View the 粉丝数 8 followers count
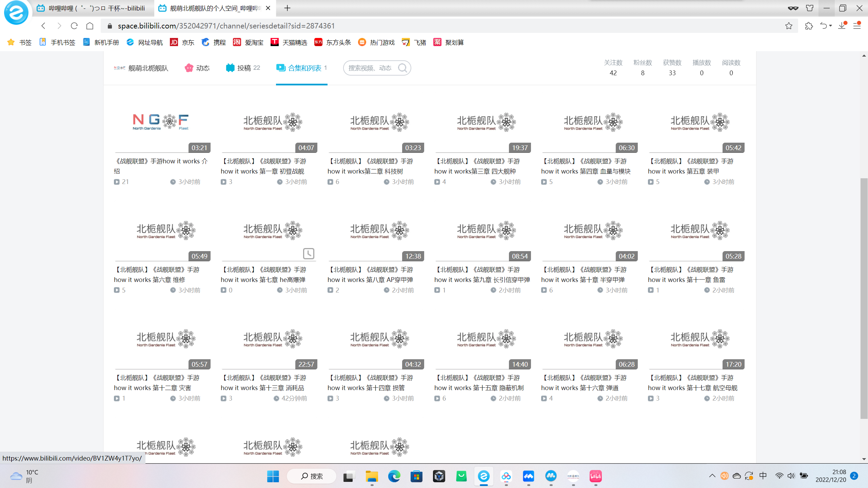The width and height of the screenshot is (868, 488). pyautogui.click(x=643, y=68)
